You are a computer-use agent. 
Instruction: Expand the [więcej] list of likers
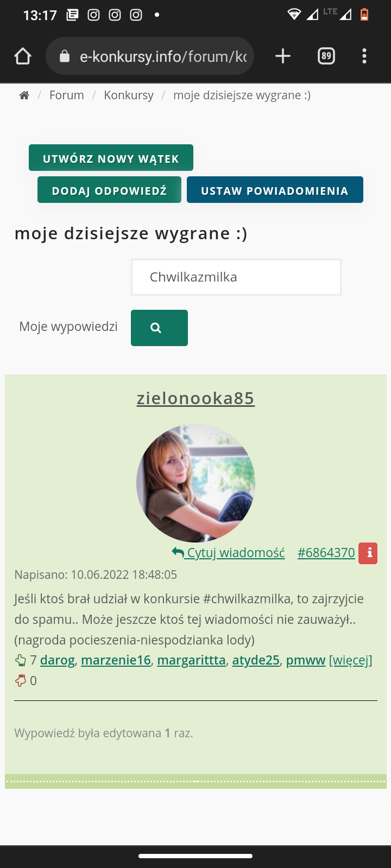point(351,660)
